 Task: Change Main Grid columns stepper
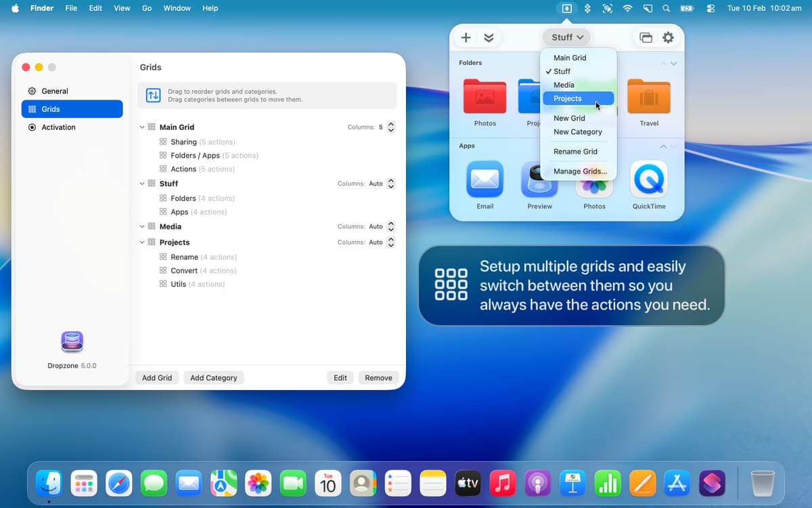(390, 127)
